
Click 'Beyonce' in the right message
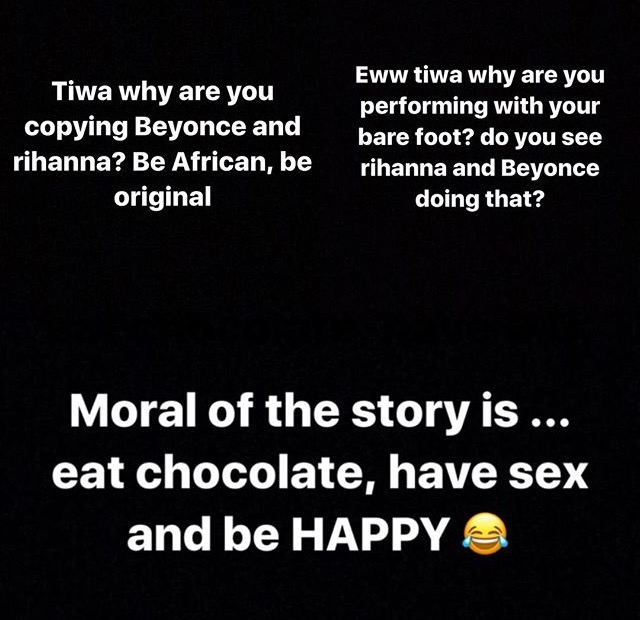pyautogui.click(x=550, y=168)
